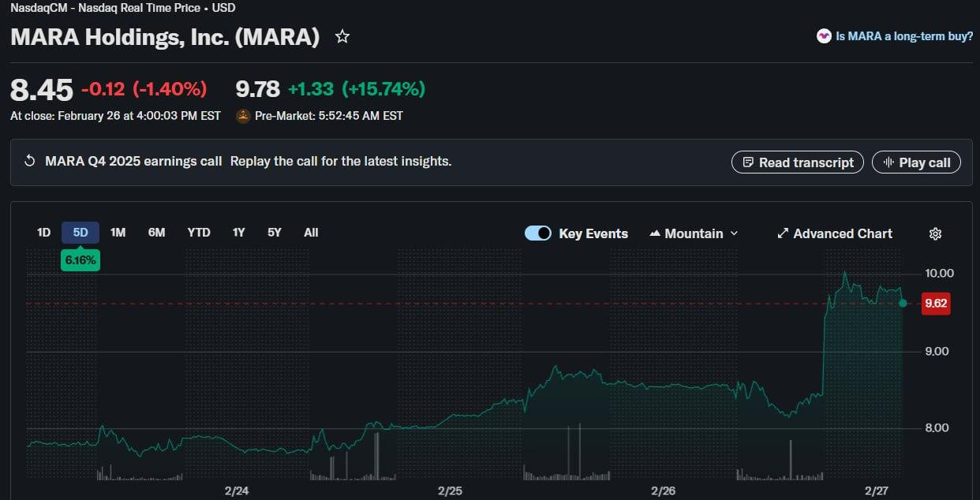Screen dimensions: 980x500
Task: Switch to 5Y chart range
Action: (274, 233)
